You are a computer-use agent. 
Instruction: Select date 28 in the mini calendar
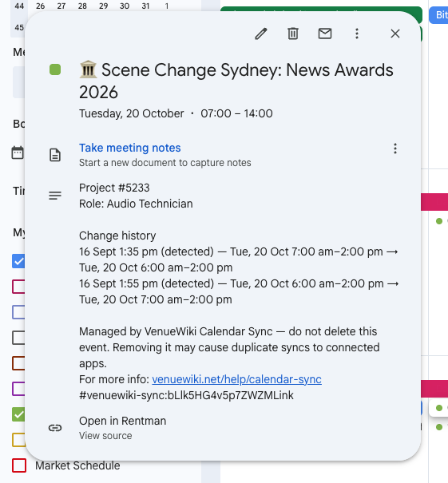tap(82, 6)
